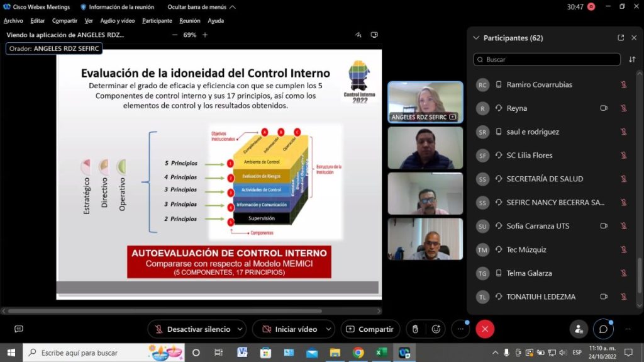
Task: Toggle Desactivar silencio microphone button
Action: click(x=192, y=329)
